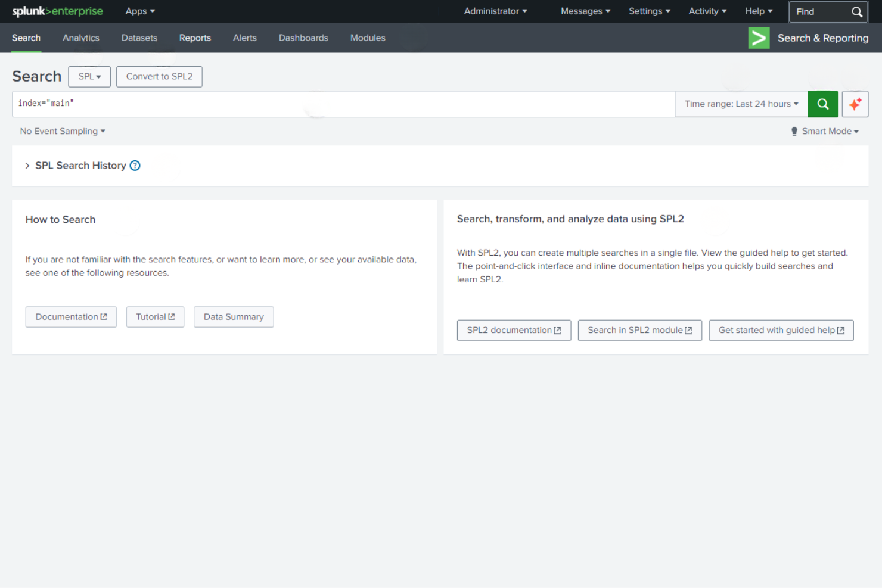Click the SPL Search History help icon
This screenshot has height=588, width=882.
(135, 166)
